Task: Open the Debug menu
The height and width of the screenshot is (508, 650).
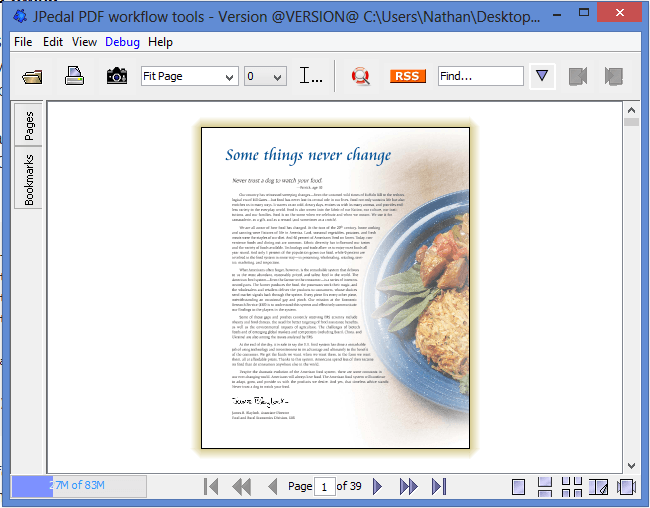Action: [x=122, y=42]
